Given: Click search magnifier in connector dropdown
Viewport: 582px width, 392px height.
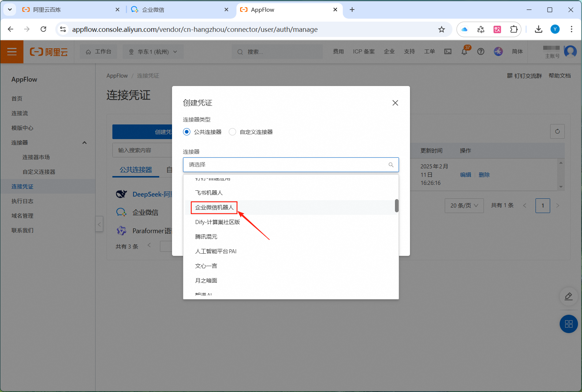Looking at the screenshot, I should click(x=391, y=165).
